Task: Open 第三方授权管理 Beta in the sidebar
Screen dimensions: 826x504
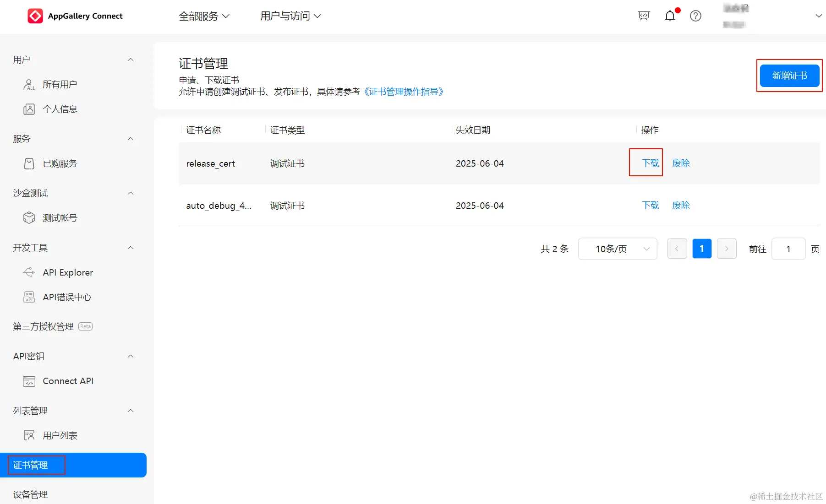Action: 53,326
